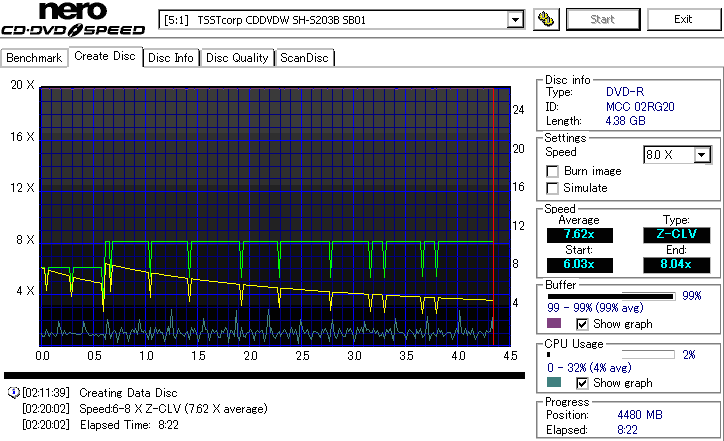Expand the write Speed 8.0 X dropdown
Viewport: 724px width, 441px height.
701,154
